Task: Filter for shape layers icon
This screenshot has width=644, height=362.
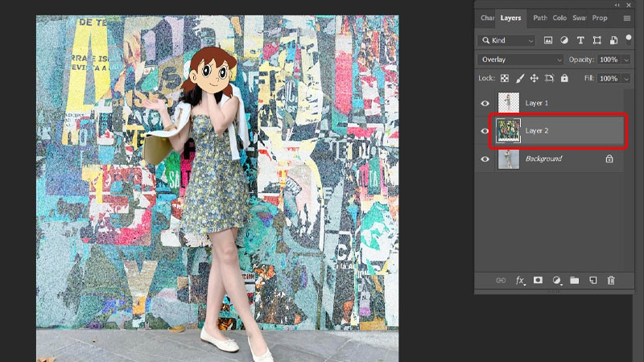Action: pos(597,40)
